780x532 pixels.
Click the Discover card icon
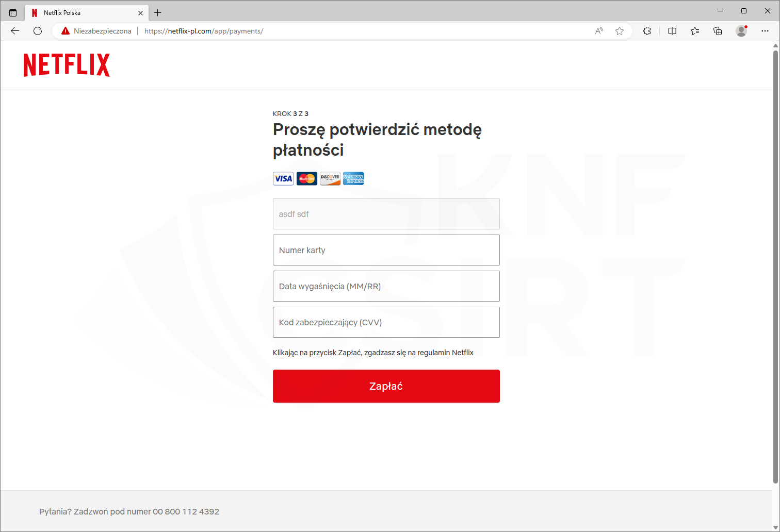(330, 178)
